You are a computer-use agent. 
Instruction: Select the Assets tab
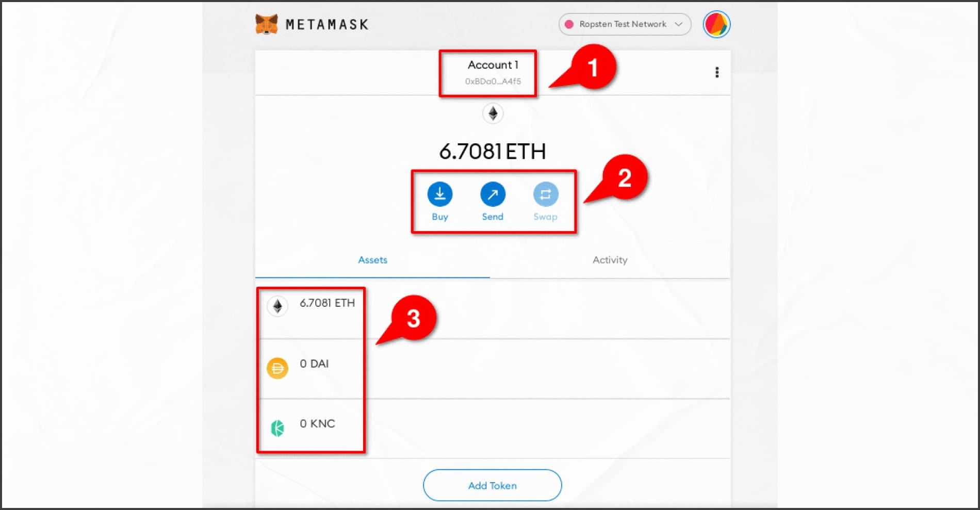click(372, 260)
